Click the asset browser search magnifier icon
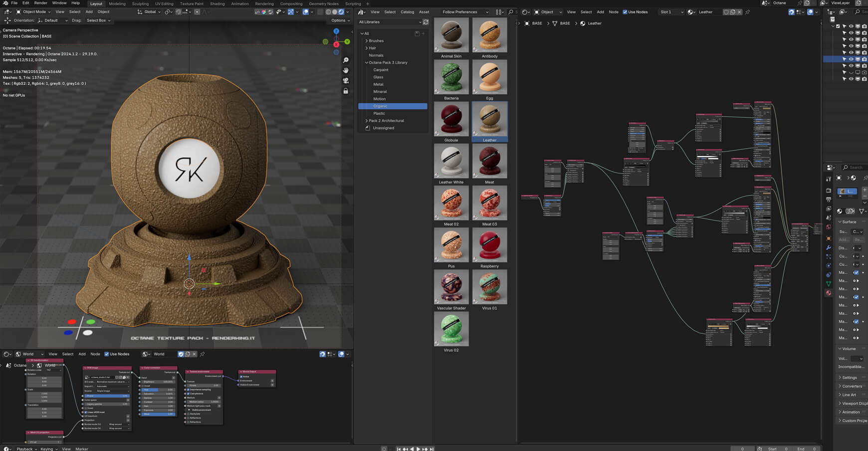 511,12
